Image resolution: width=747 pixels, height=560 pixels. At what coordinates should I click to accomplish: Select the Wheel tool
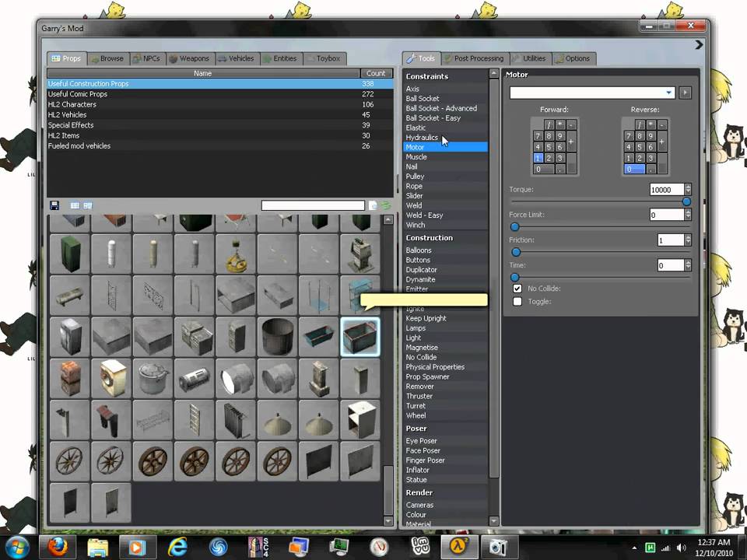[x=445, y=415]
